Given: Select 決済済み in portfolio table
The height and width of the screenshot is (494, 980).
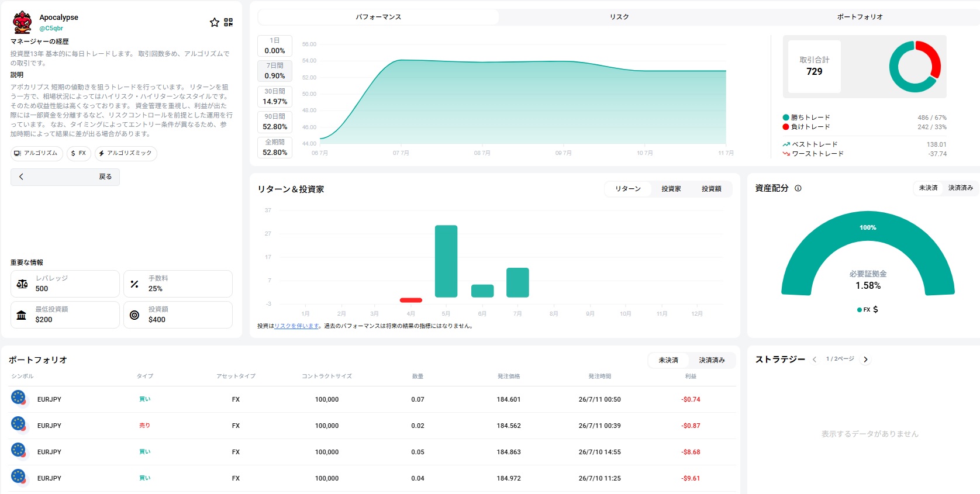Looking at the screenshot, I should pyautogui.click(x=712, y=360).
